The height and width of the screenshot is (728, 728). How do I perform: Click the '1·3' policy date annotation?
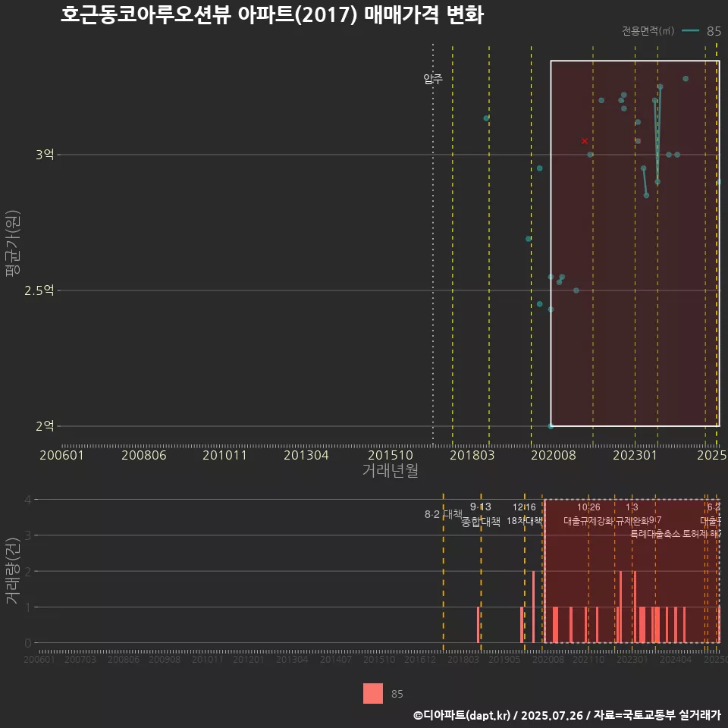tap(632, 507)
